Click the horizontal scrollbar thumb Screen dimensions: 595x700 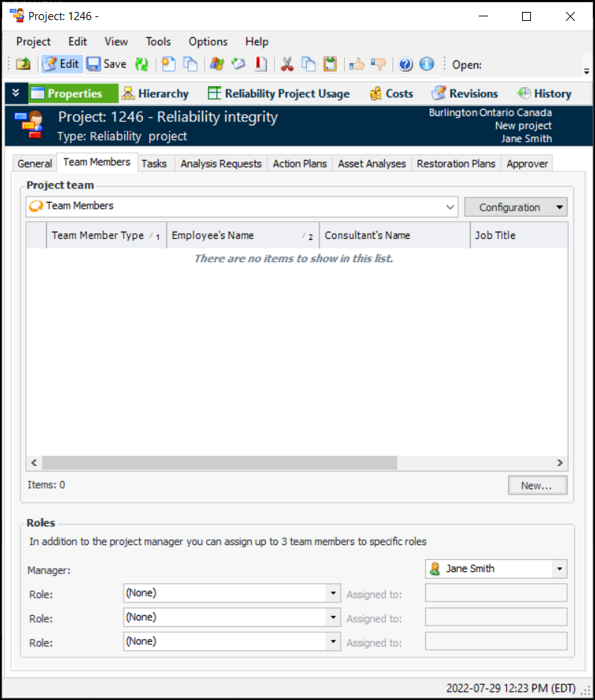(220, 463)
